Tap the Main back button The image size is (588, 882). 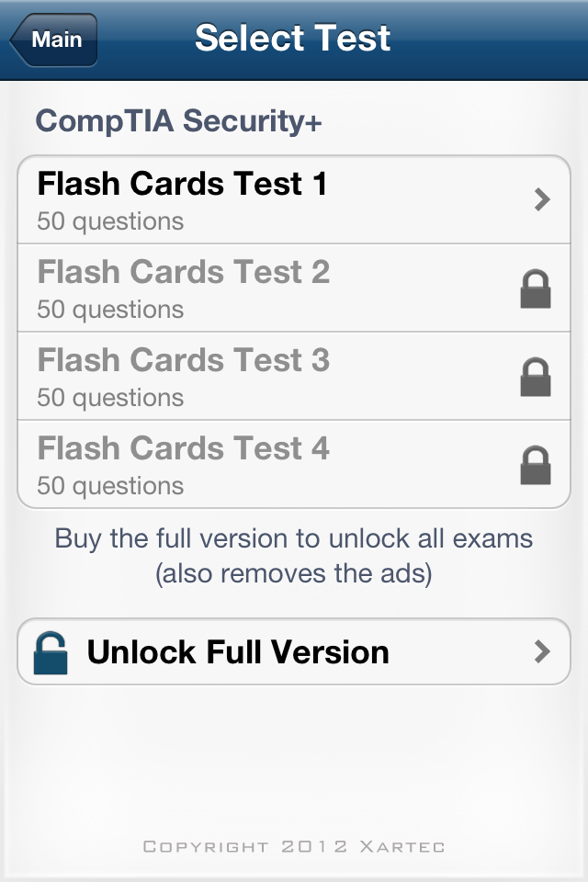[54, 40]
